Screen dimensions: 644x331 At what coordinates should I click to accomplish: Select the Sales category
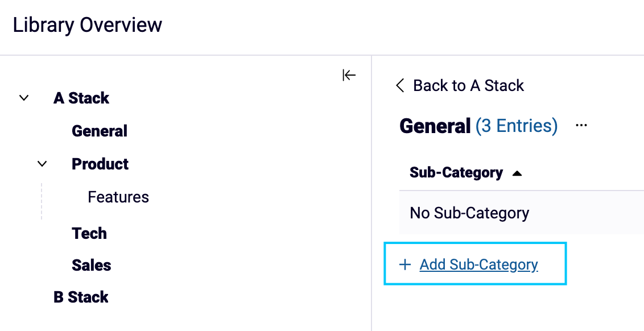click(91, 265)
